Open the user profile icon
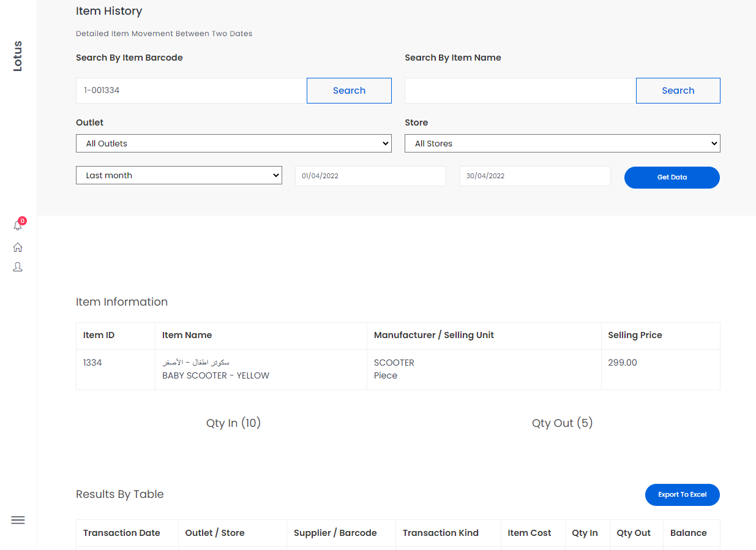Screen dimensions: 756x550 click(18, 267)
